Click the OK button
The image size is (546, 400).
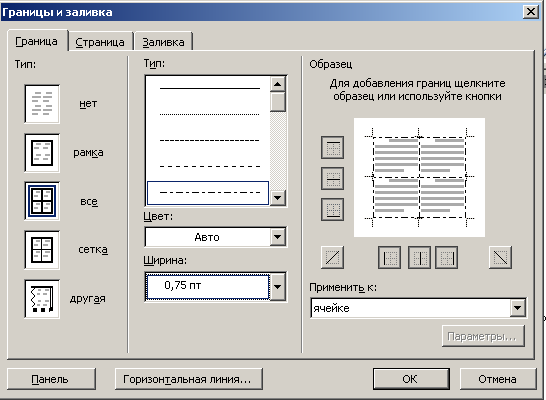pos(411,379)
